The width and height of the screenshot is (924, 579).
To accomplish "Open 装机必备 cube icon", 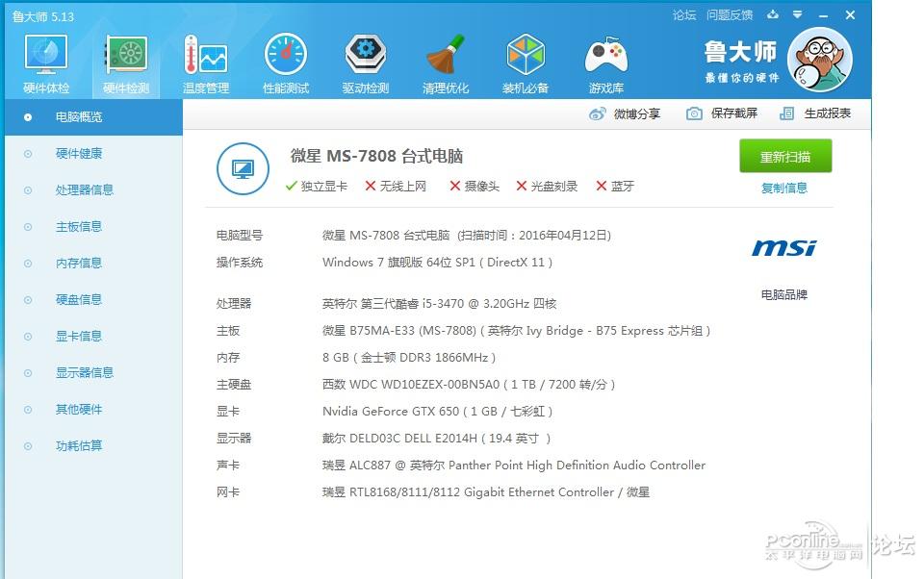I will pos(526,55).
